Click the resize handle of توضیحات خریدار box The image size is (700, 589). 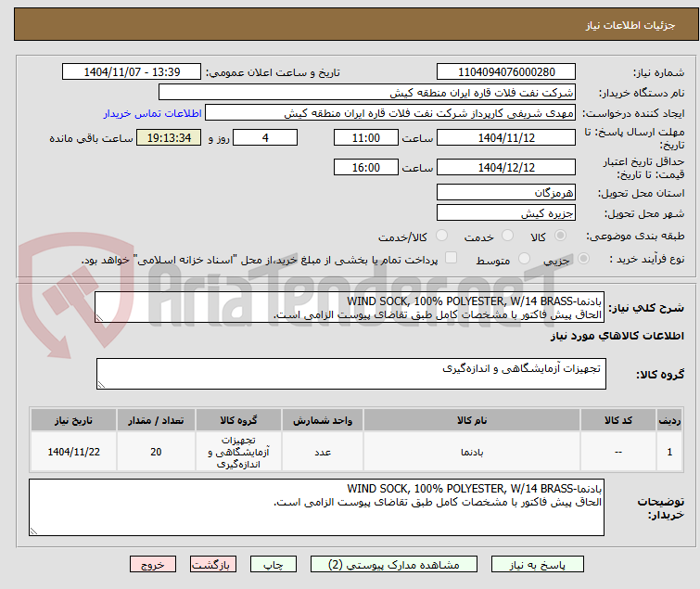coord(33,531)
